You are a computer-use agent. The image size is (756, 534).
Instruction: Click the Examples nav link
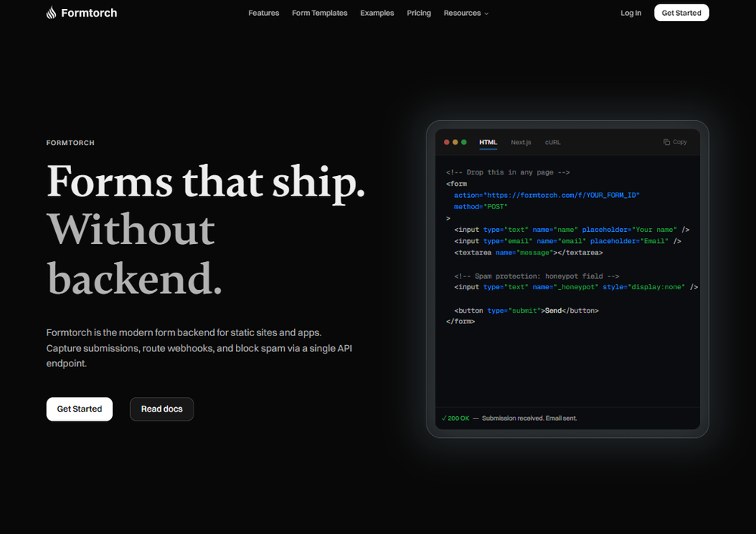point(377,13)
